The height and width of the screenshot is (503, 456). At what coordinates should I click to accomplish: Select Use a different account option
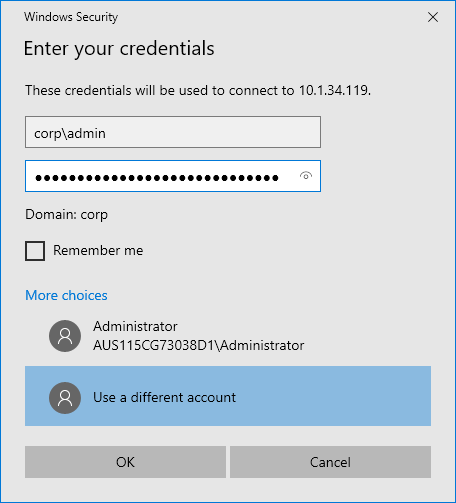point(228,396)
